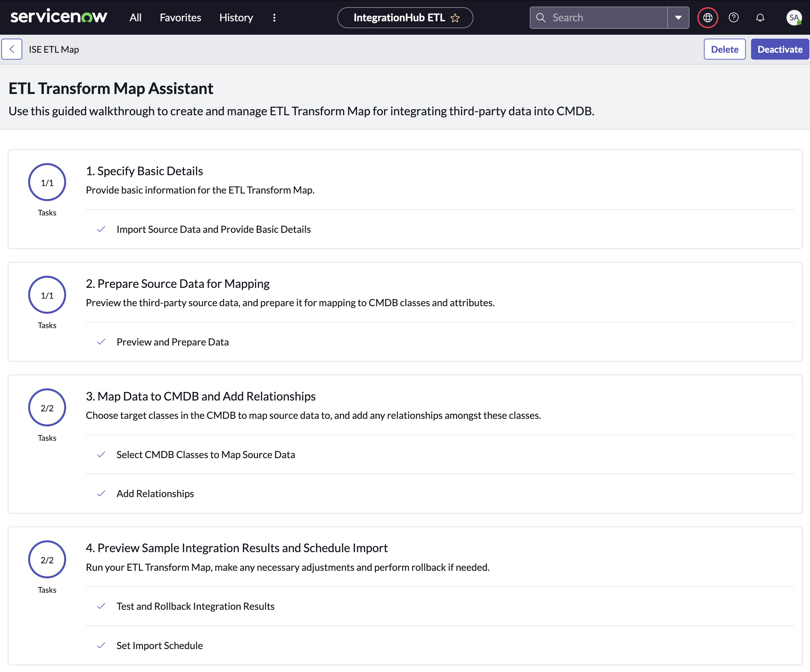
Task: Click the SA user avatar
Action: click(793, 17)
